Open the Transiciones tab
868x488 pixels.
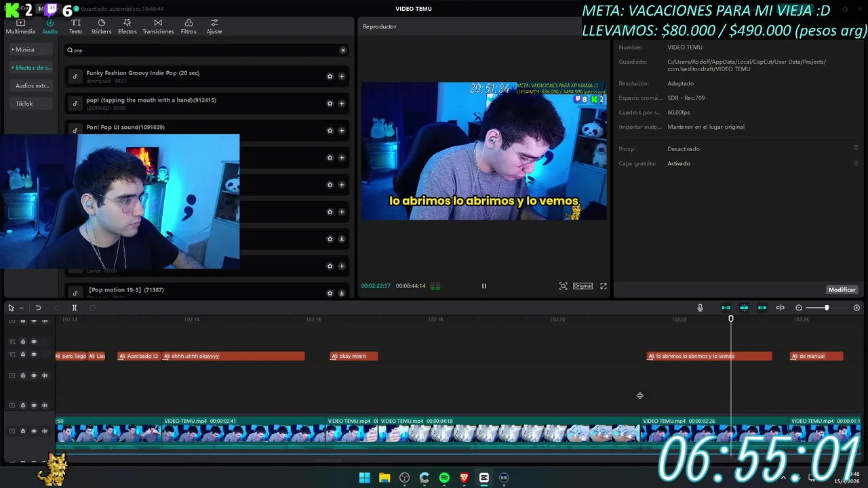(x=158, y=26)
